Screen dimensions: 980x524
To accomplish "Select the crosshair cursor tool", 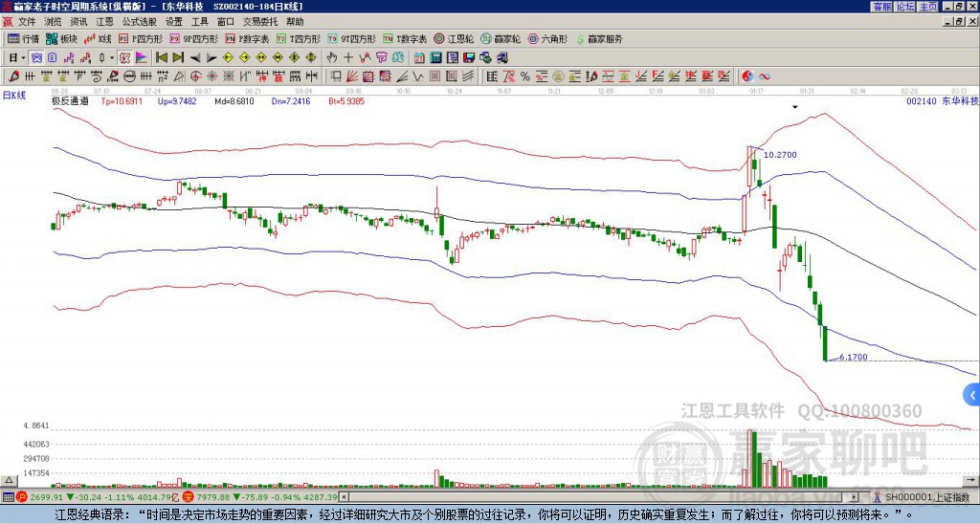I will (348, 58).
